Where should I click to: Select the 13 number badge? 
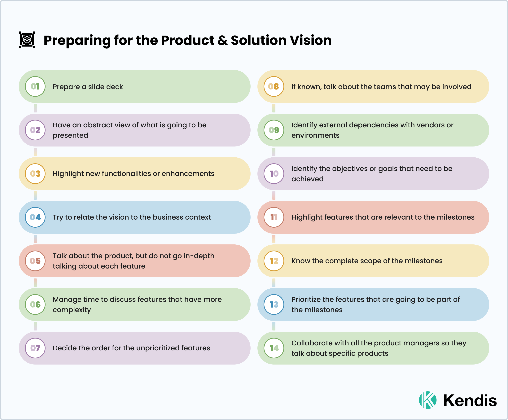click(274, 304)
